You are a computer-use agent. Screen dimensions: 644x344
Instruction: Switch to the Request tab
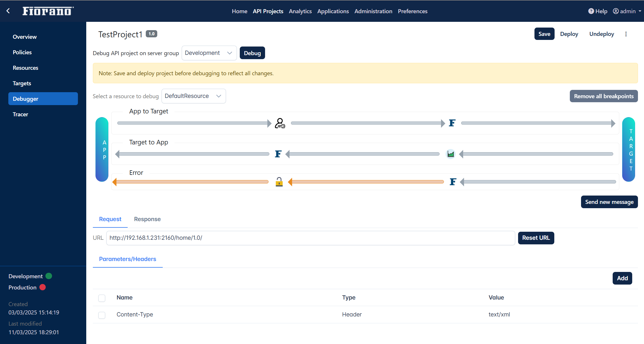click(110, 219)
